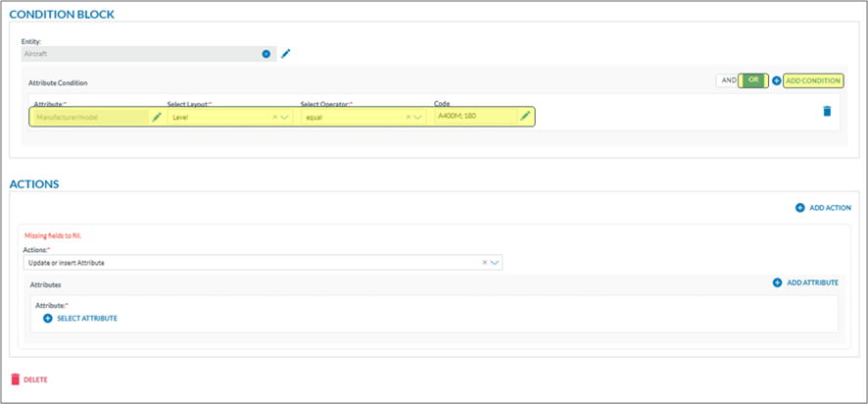Viewport: 868px width, 404px height.
Task: Expand the Select Layout dropdown arrow
Action: 285,117
